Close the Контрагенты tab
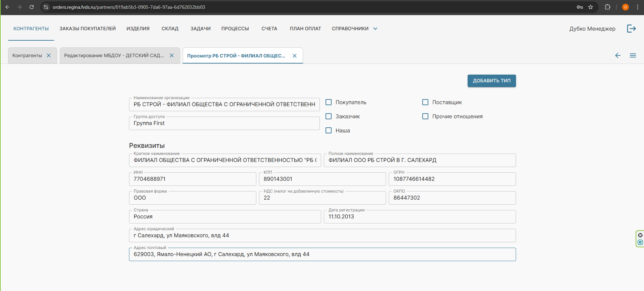Screen dimensions: 644x291 tap(49, 55)
